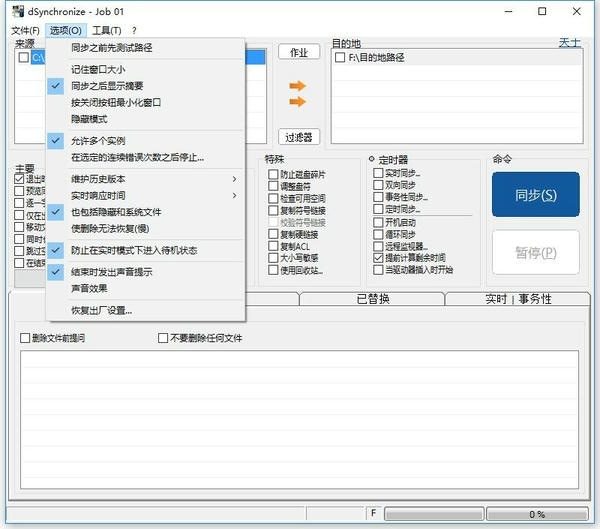Click the F progress bar in status bar
This screenshot has height=529, width=600.
pyautogui.click(x=434, y=514)
